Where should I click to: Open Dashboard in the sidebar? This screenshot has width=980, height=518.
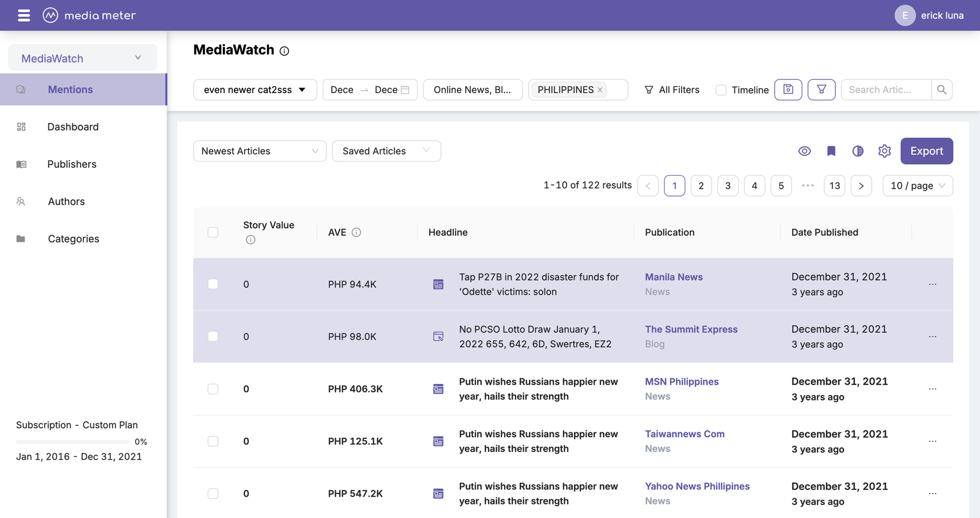click(83, 127)
